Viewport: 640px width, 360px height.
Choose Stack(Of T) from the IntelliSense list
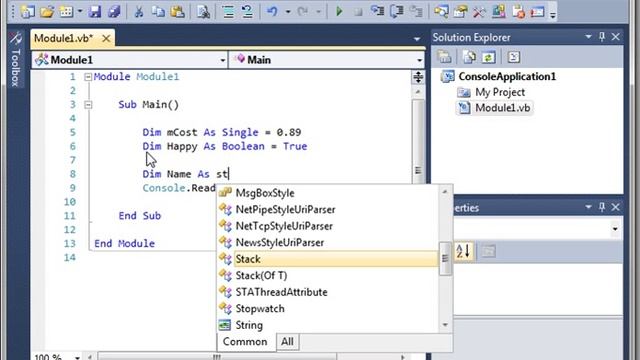pyautogui.click(x=328, y=276)
